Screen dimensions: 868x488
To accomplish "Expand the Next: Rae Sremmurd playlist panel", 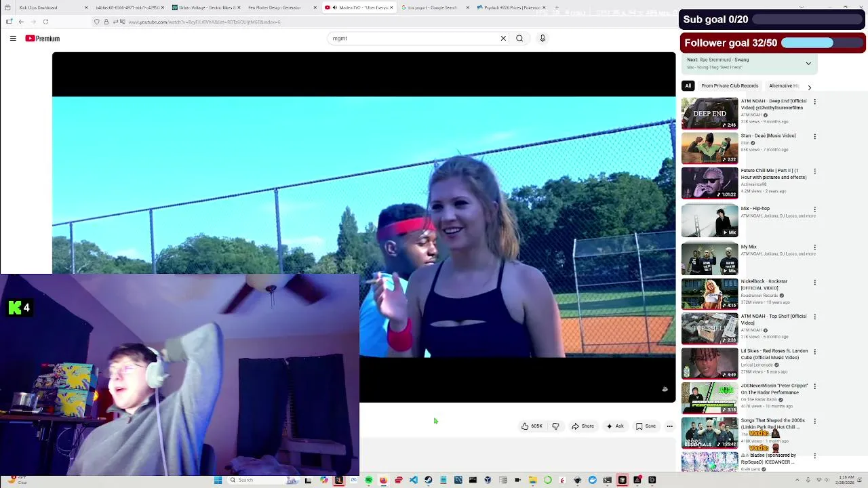I will point(808,64).
